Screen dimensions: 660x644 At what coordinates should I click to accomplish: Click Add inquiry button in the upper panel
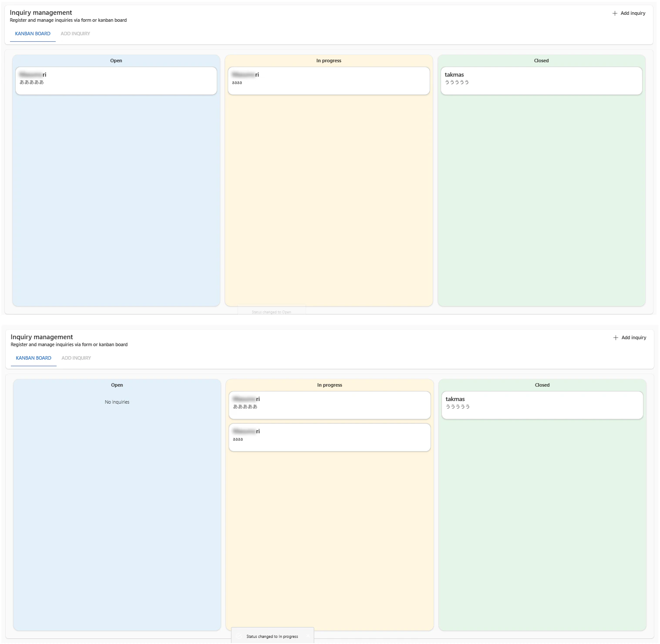tap(629, 13)
